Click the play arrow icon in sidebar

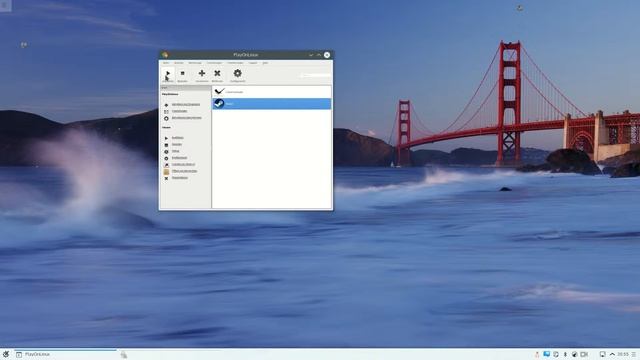[x=166, y=138]
